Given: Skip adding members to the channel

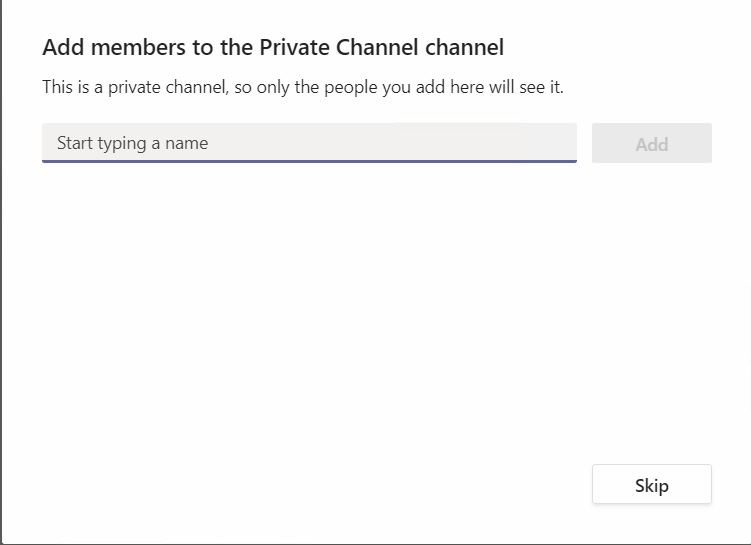Looking at the screenshot, I should pos(651,485).
